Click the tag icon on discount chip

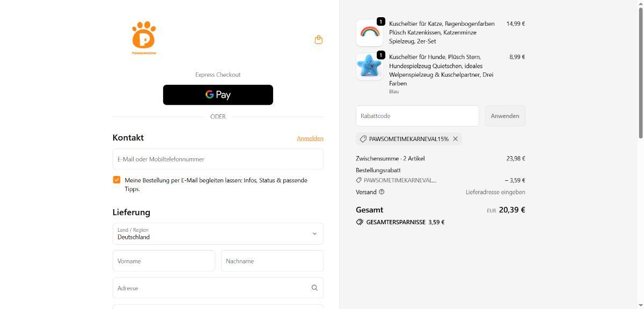pos(363,139)
